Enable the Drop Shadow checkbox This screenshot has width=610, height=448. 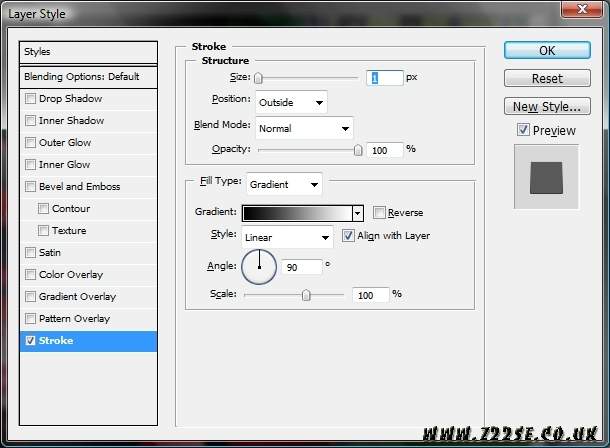tap(30, 98)
